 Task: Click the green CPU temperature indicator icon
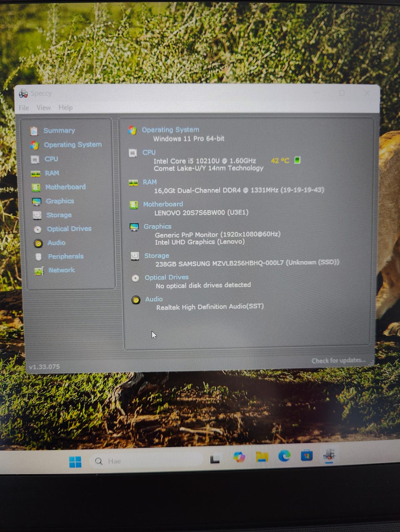[x=297, y=160]
